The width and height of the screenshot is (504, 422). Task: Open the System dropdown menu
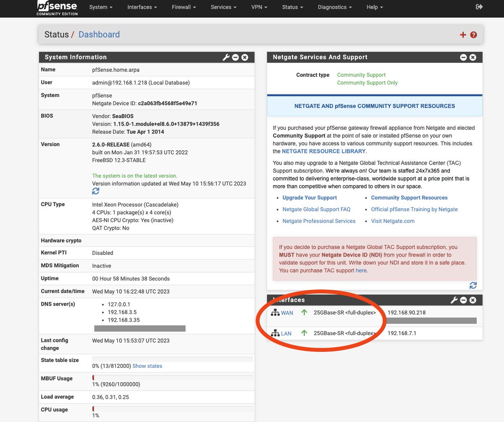point(101,7)
